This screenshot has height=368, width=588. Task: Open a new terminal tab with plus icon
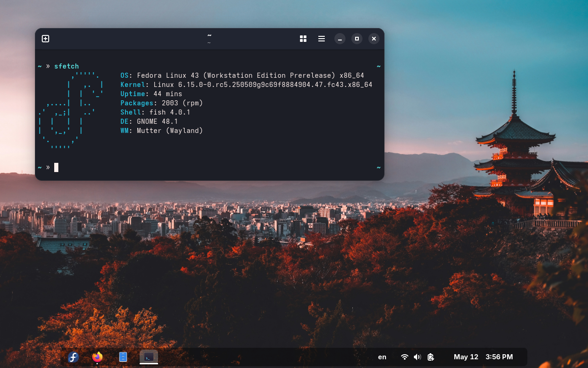(x=45, y=39)
